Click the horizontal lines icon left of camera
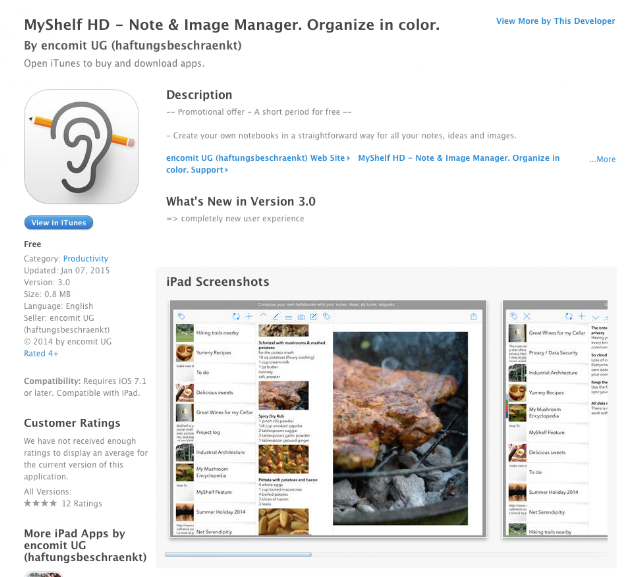The width and height of the screenshot is (640, 577). tap(289, 317)
